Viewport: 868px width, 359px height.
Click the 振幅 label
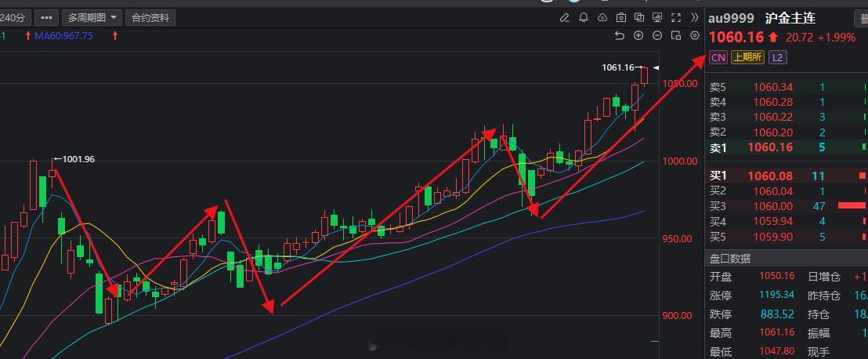click(x=818, y=333)
